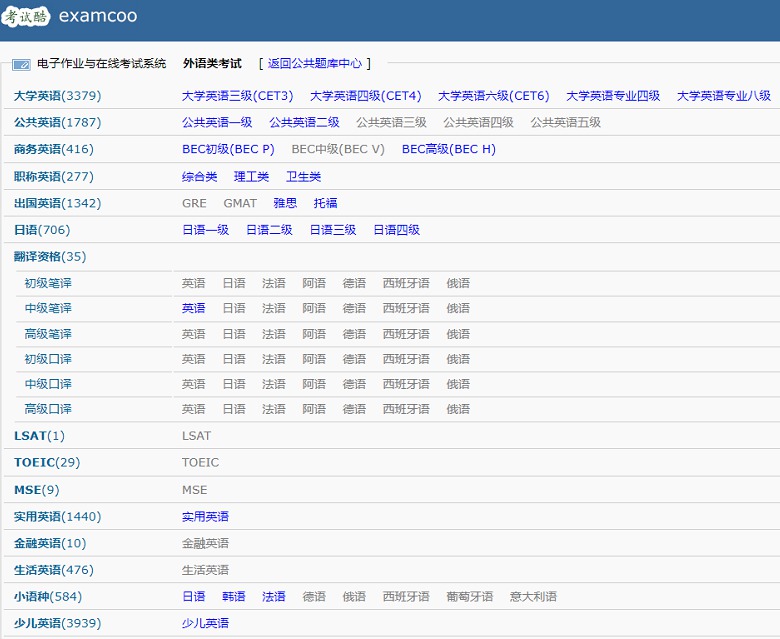Screen dimensions: 780x639
Task: Click 托福 exam link
Action: point(325,203)
